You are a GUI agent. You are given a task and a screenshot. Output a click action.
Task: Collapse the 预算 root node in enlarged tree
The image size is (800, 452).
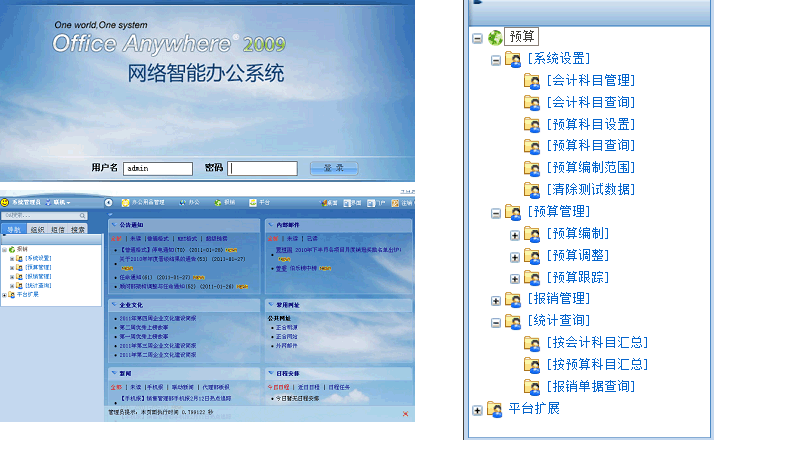coord(477,38)
